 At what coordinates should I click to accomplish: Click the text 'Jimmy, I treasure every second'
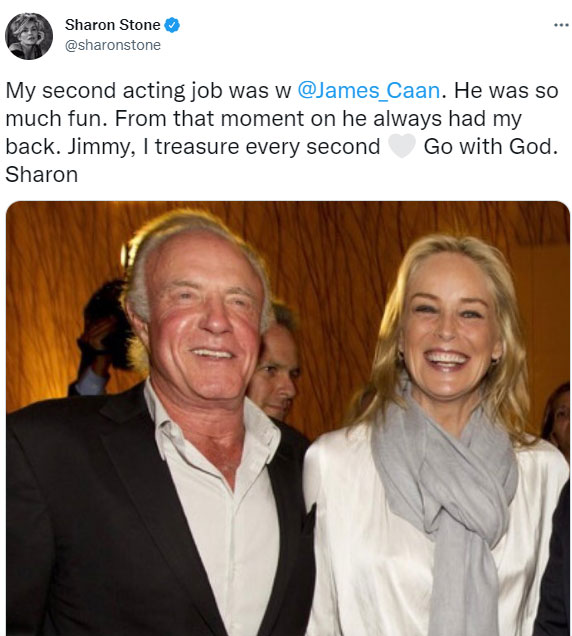point(224,147)
